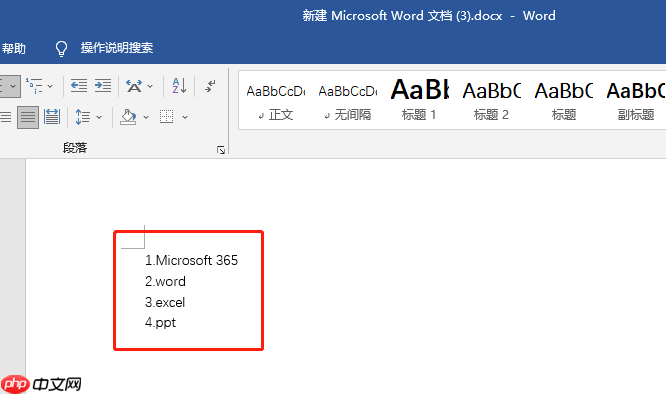
Task: Expand the shading color dropdown arrow
Action: pyautogui.click(x=146, y=117)
